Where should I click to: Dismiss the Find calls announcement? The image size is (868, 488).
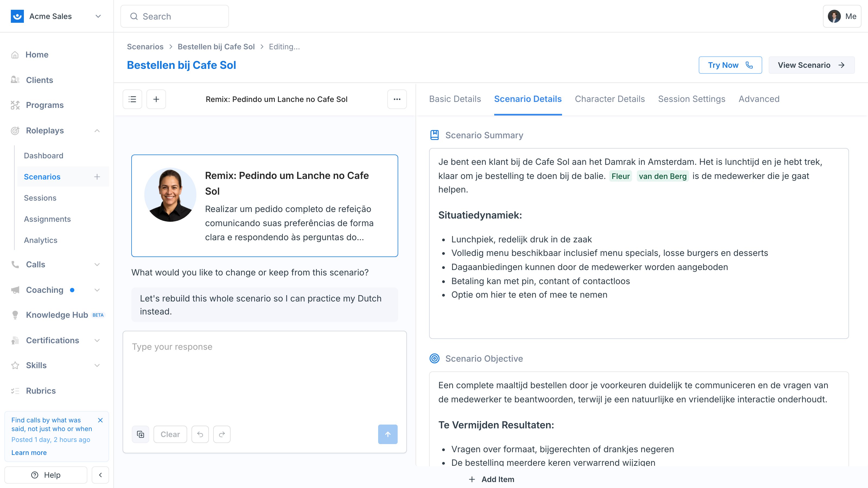(x=100, y=420)
